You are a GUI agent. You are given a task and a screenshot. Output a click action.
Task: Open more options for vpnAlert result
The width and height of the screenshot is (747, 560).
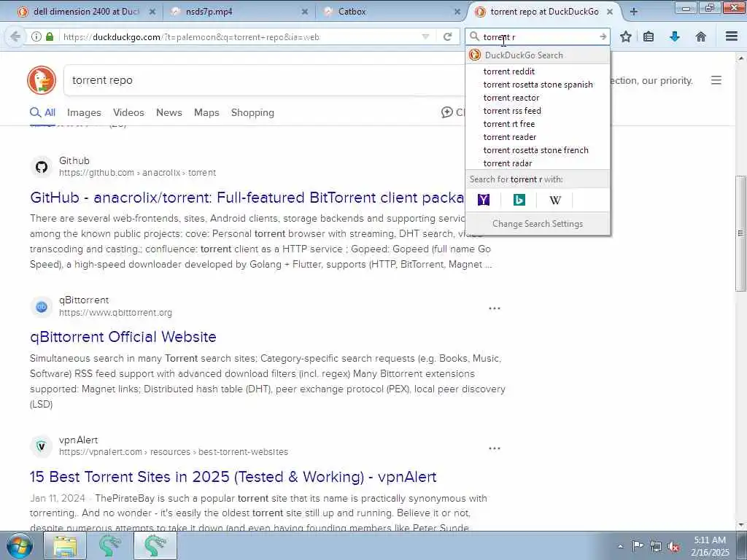(x=495, y=448)
